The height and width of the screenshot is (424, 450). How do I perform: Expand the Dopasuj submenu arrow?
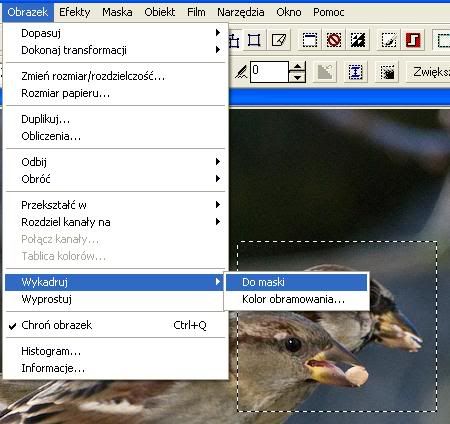coord(218,33)
